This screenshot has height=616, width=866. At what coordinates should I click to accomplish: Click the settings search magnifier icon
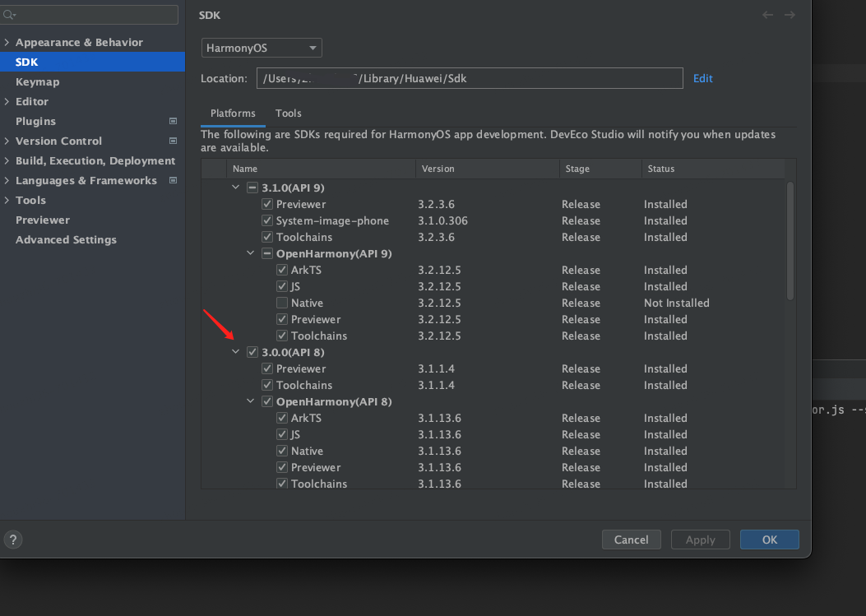click(9, 15)
